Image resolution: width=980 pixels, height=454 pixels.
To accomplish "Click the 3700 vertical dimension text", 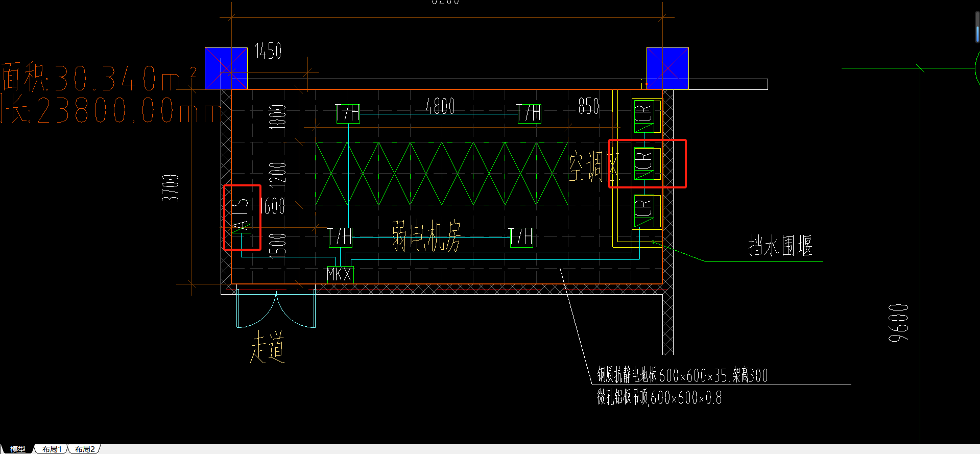I will 171,188.
